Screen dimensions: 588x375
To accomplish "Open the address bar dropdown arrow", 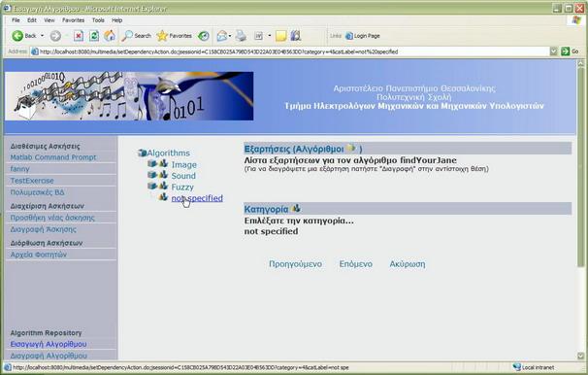I will 554,51.
